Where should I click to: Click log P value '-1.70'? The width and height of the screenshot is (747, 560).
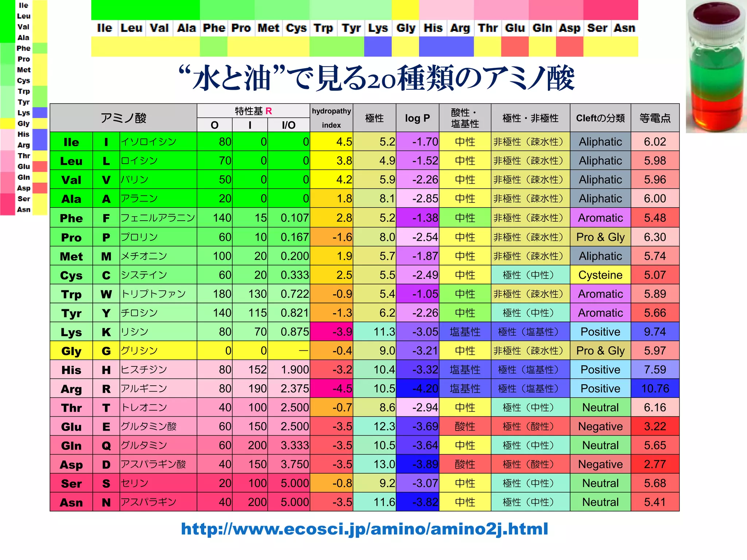pyautogui.click(x=418, y=141)
